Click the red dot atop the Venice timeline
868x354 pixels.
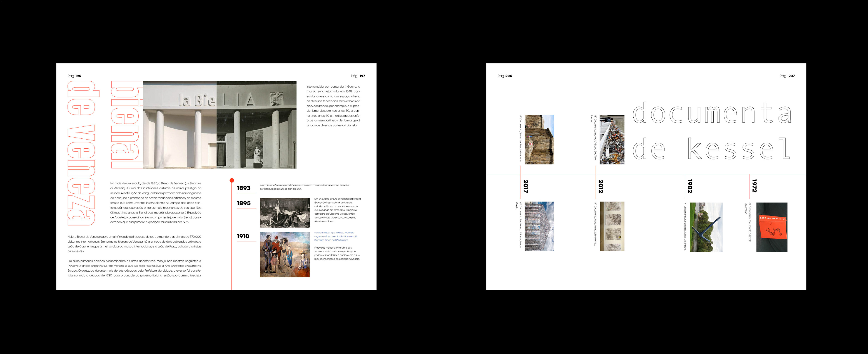[x=231, y=180]
